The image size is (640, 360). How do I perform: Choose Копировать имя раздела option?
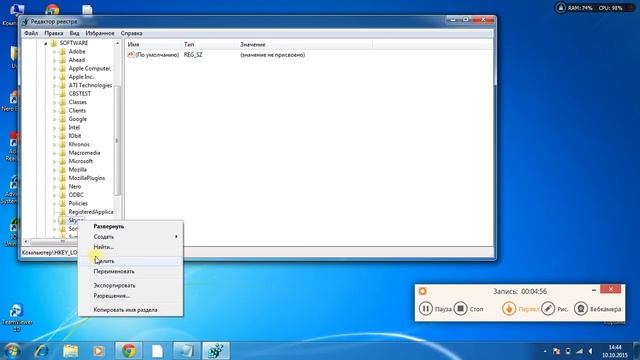(130, 310)
